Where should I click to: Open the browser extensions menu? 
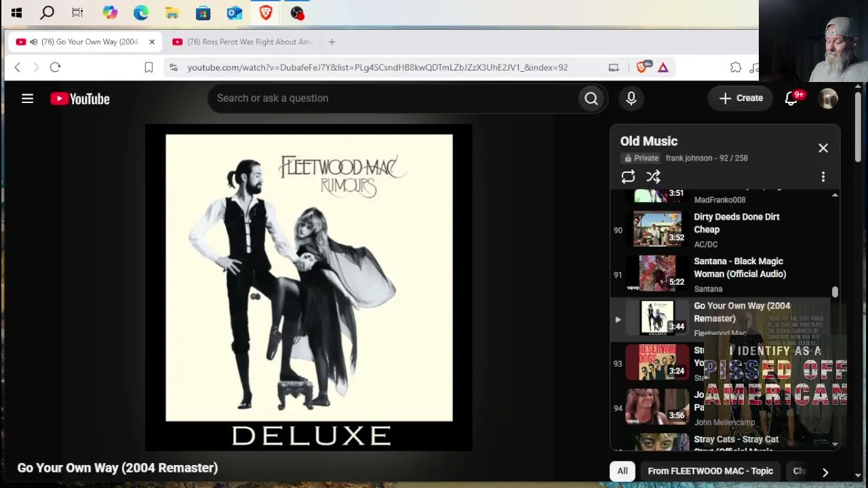pos(736,67)
